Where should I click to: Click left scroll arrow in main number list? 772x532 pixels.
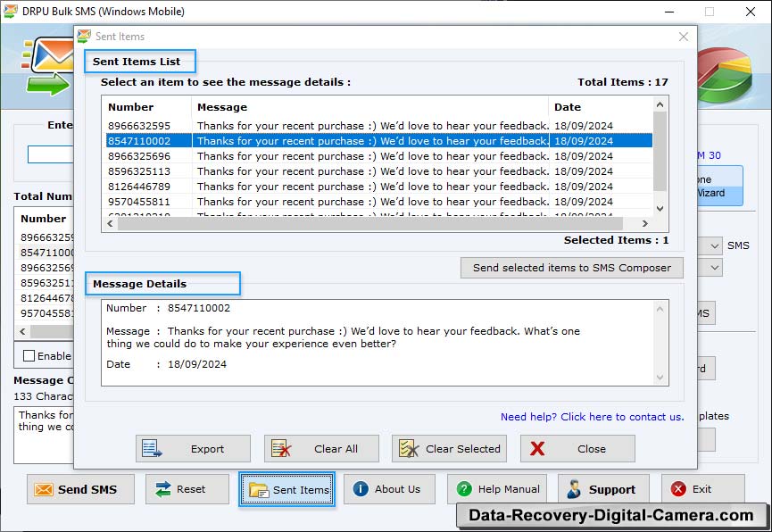pos(22,331)
